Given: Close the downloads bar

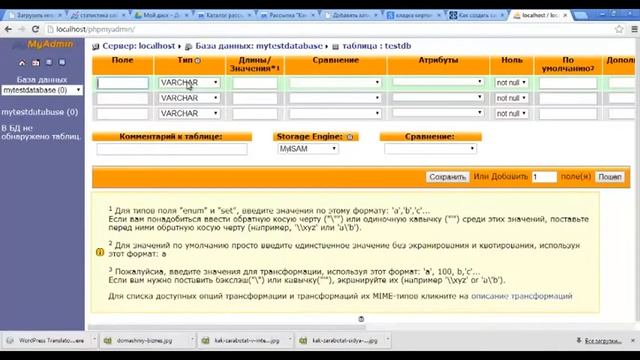Looking at the screenshot, I should (x=633, y=340).
